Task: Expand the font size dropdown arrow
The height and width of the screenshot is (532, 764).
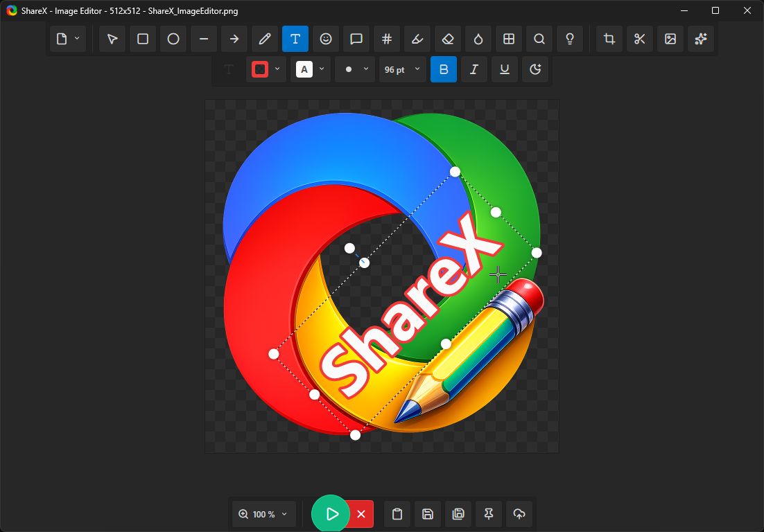Action: pos(417,69)
